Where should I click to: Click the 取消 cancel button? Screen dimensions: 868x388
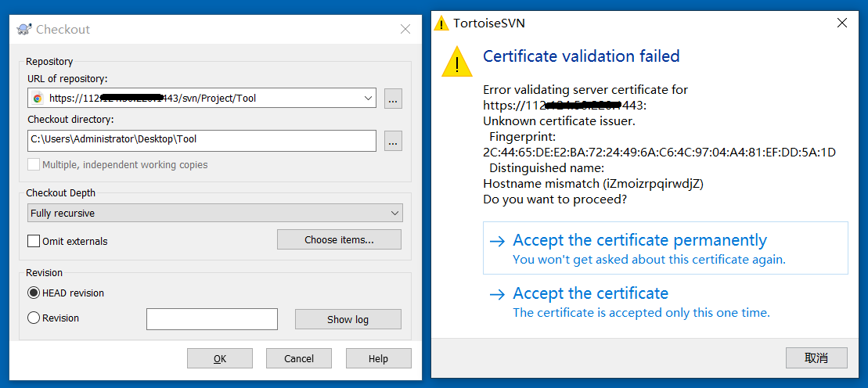point(816,357)
